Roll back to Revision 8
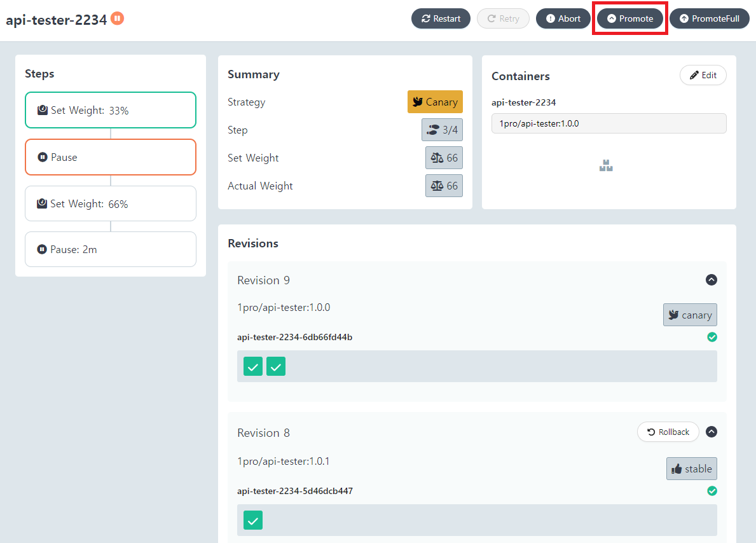Image resolution: width=756 pixels, height=543 pixels. 668,432
